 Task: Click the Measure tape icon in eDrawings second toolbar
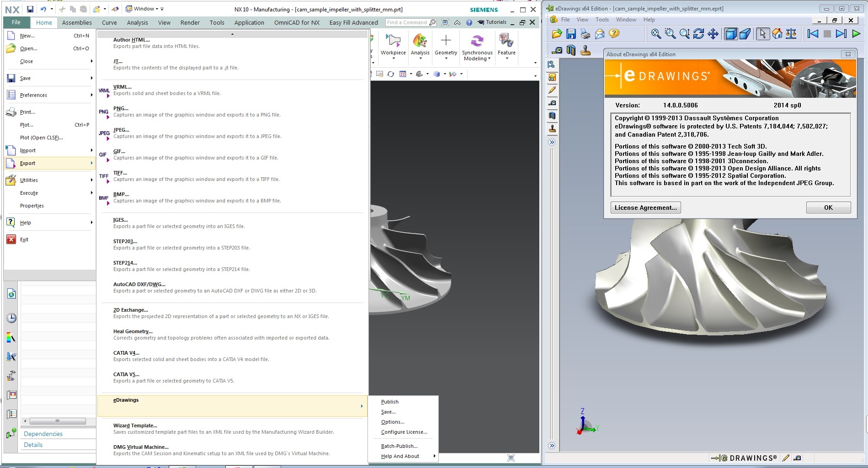click(557, 50)
